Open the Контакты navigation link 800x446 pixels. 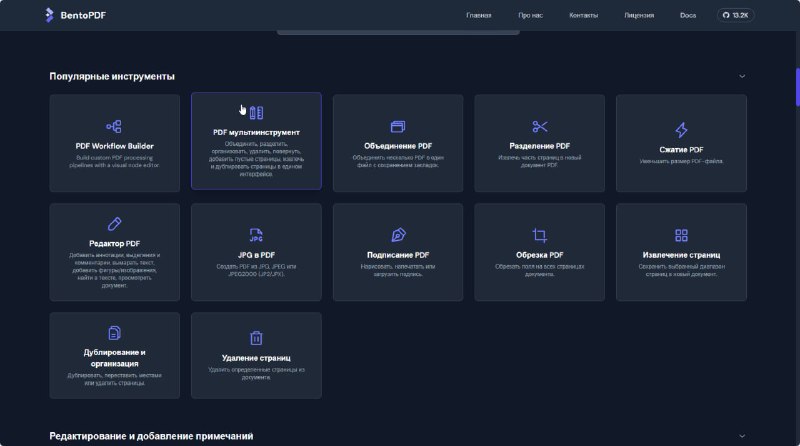(x=584, y=15)
